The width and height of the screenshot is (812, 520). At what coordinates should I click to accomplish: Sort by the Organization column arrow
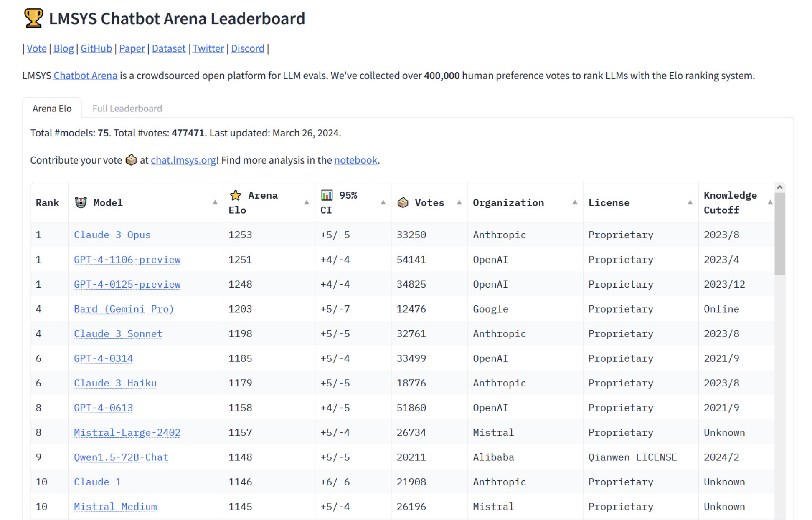pyautogui.click(x=575, y=203)
